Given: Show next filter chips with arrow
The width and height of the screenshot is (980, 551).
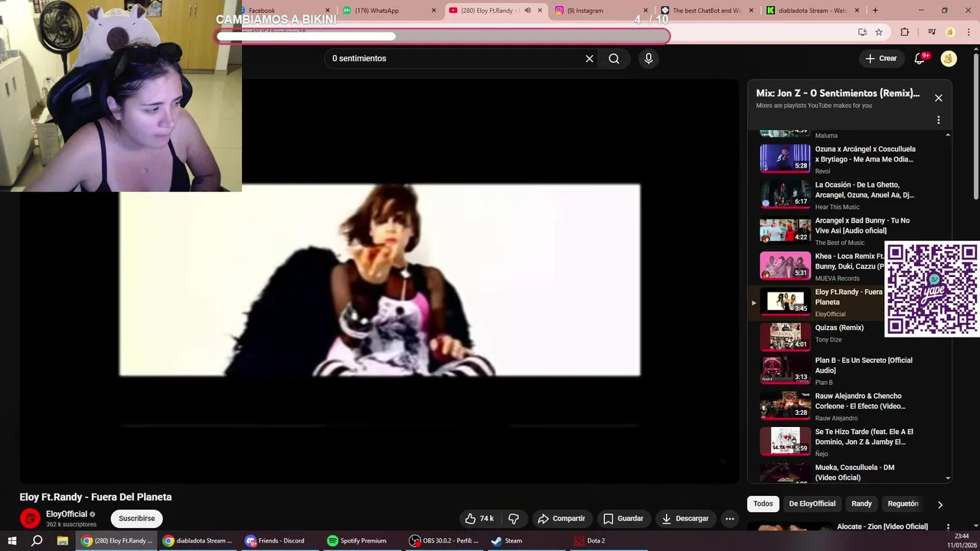Looking at the screenshot, I should coord(940,504).
